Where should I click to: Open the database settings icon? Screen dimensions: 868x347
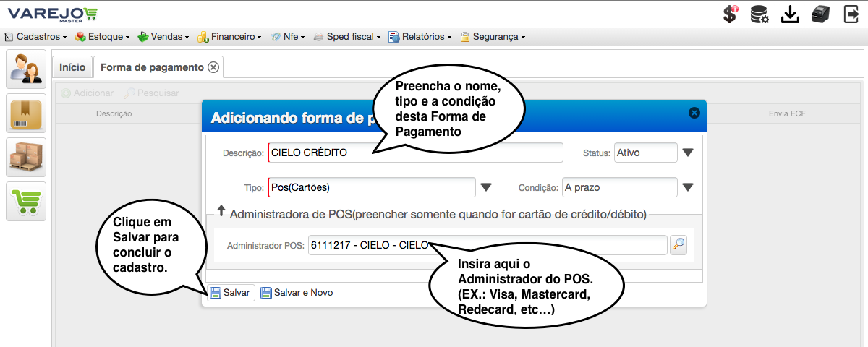(x=759, y=14)
